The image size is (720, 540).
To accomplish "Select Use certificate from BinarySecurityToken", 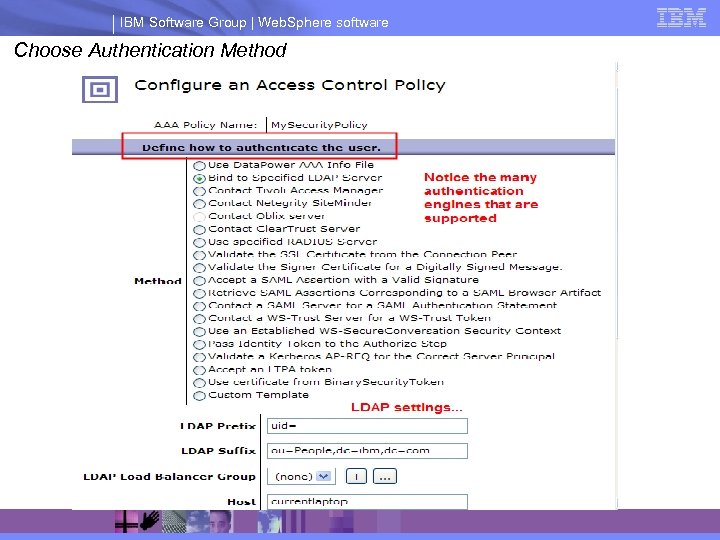I will click(199, 382).
